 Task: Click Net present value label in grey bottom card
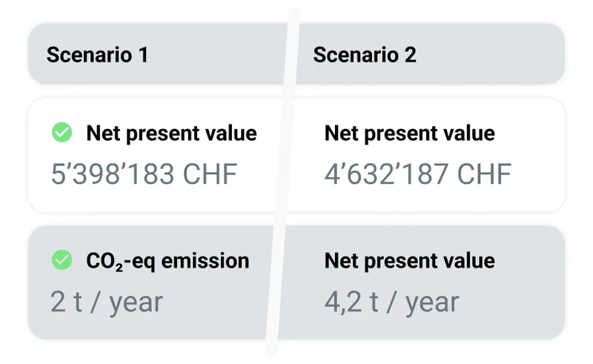(410, 261)
